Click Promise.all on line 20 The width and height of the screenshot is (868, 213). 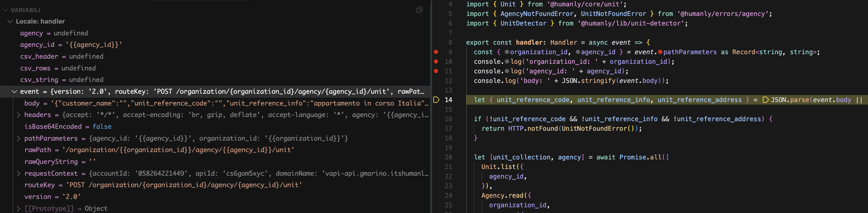tap(640, 157)
